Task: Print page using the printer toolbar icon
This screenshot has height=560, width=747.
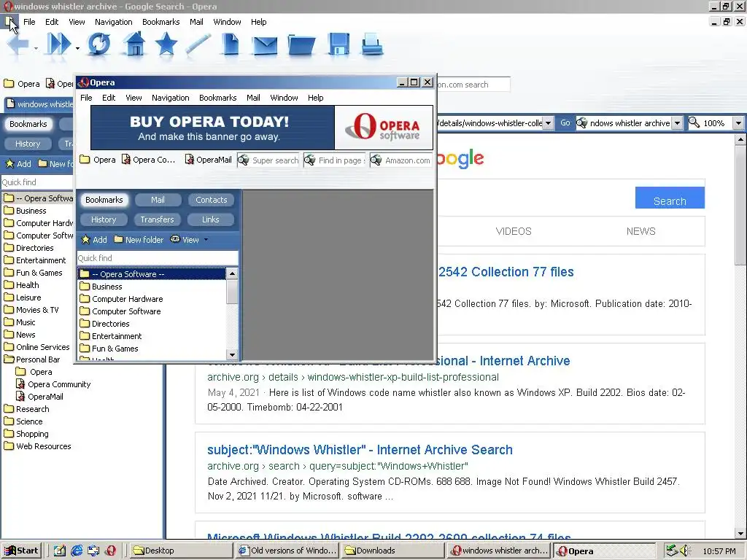Action: [x=372, y=44]
